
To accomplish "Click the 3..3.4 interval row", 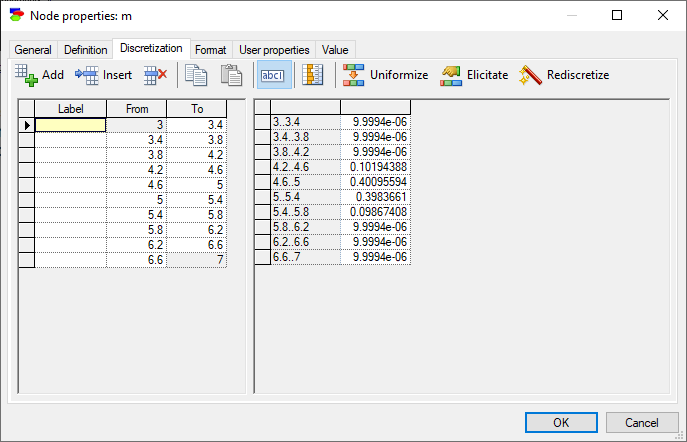I will [x=333, y=122].
